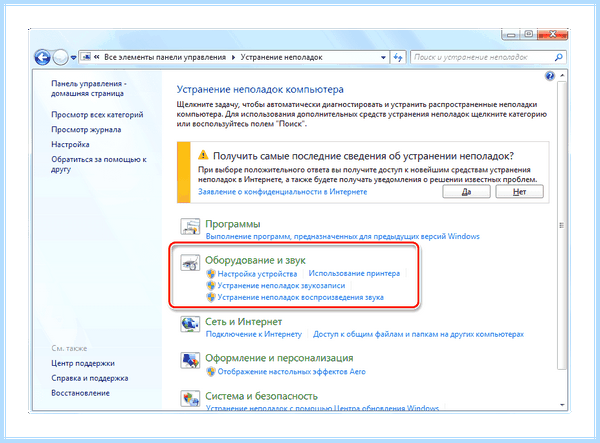Click the Back navigation arrow
Viewport: 600px width, 443px height.
click(x=42, y=57)
